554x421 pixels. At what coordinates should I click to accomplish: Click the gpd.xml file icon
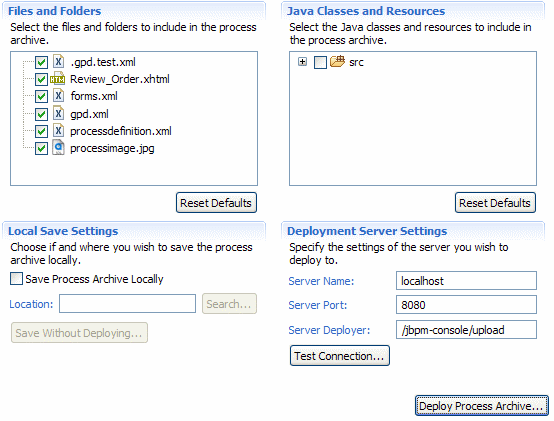(58, 113)
